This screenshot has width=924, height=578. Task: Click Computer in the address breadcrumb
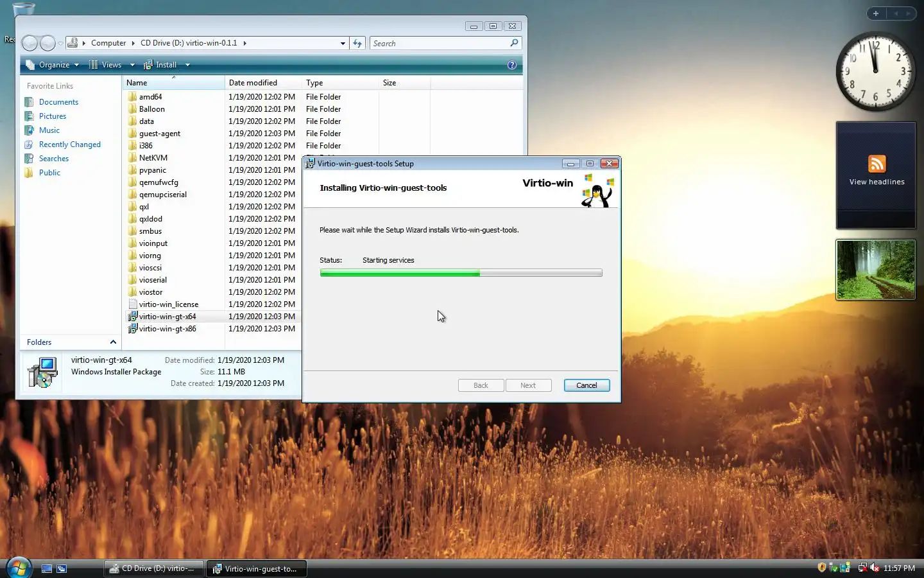point(108,43)
